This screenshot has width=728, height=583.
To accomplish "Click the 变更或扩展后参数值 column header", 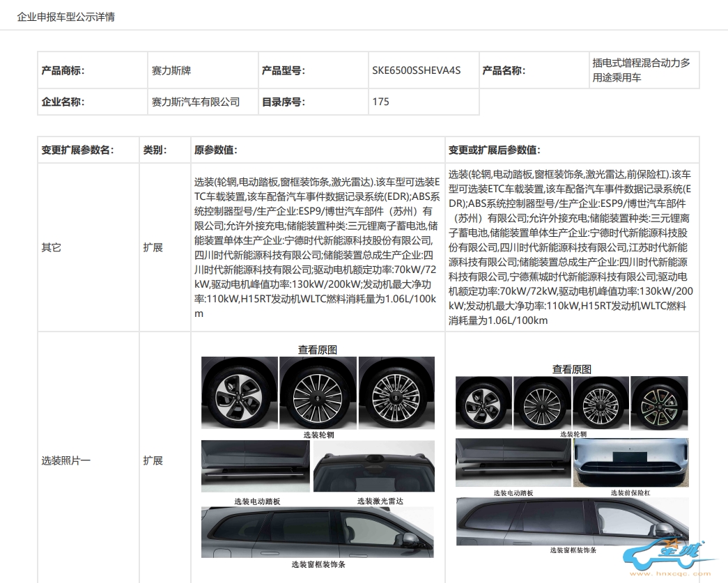I will (494, 150).
